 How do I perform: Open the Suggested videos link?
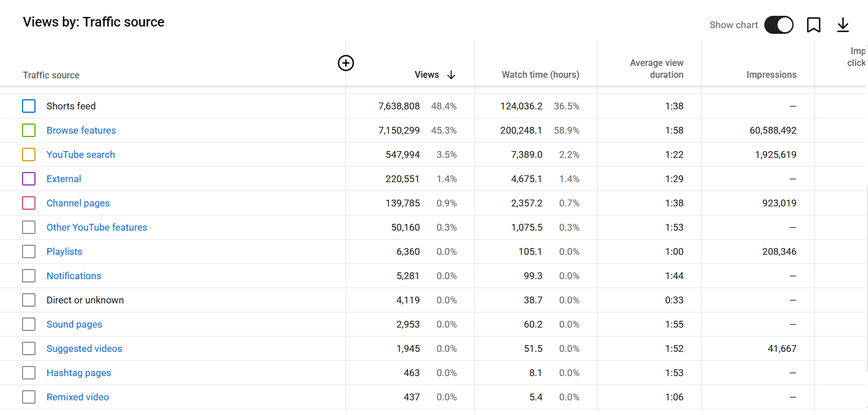tap(85, 348)
